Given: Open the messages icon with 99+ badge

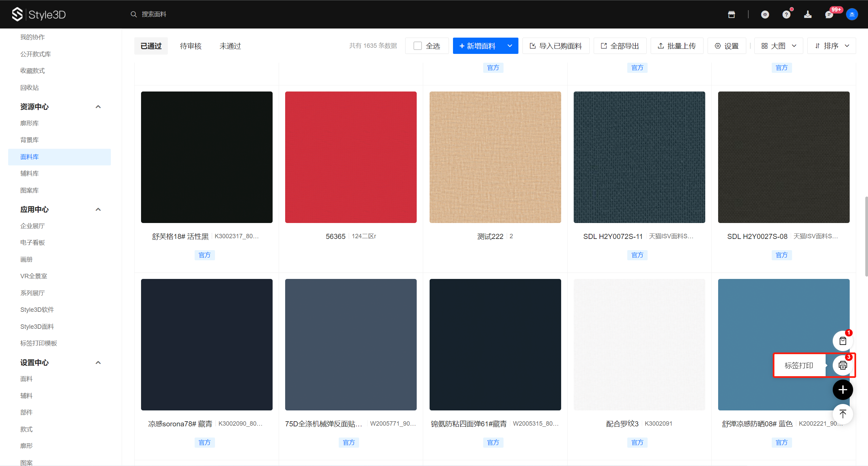Looking at the screenshot, I should coord(829,15).
